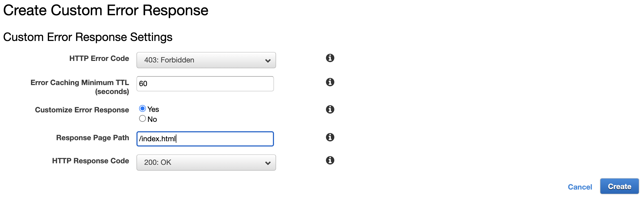
Task: Open the Response Page Path info tooltip
Action: [x=330, y=137]
